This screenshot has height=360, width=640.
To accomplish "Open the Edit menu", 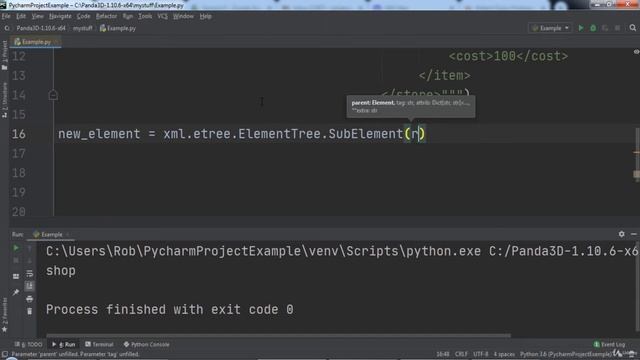I will [21, 16].
